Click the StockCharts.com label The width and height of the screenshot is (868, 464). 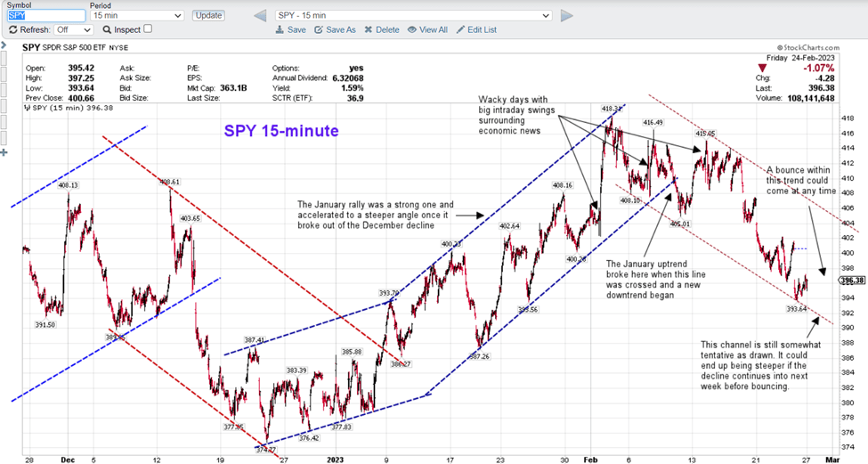808,47
